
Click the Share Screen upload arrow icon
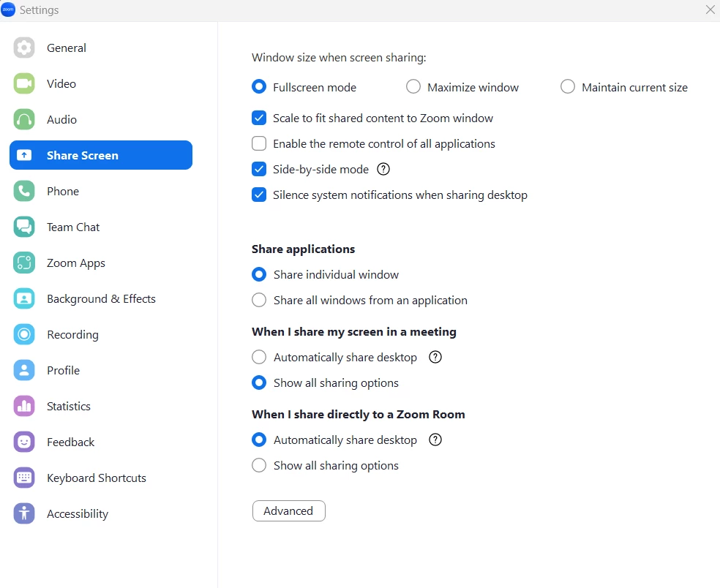coord(24,155)
